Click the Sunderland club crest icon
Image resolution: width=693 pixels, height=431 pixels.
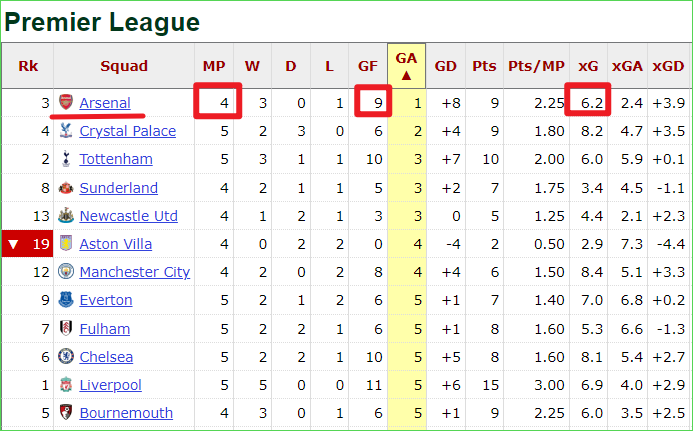(66, 187)
